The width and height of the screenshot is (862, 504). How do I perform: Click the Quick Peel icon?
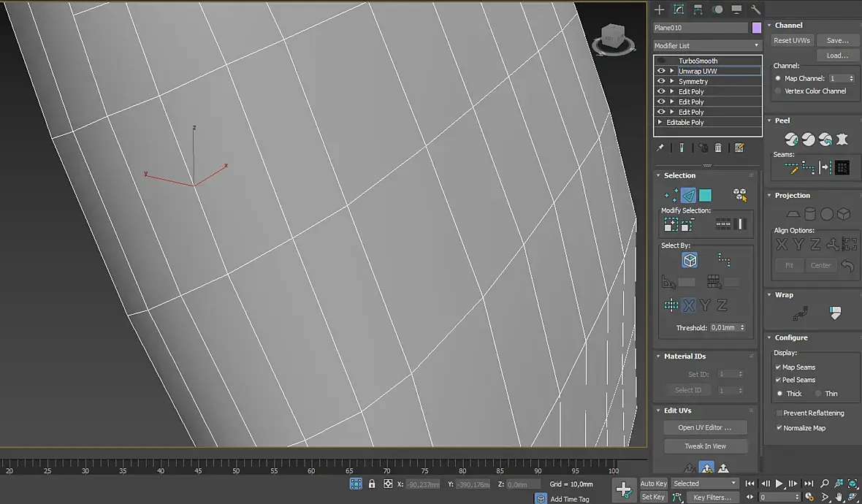click(791, 140)
